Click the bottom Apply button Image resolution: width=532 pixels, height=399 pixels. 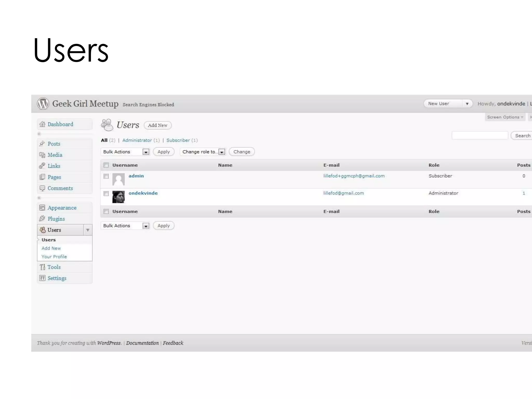[x=164, y=225]
